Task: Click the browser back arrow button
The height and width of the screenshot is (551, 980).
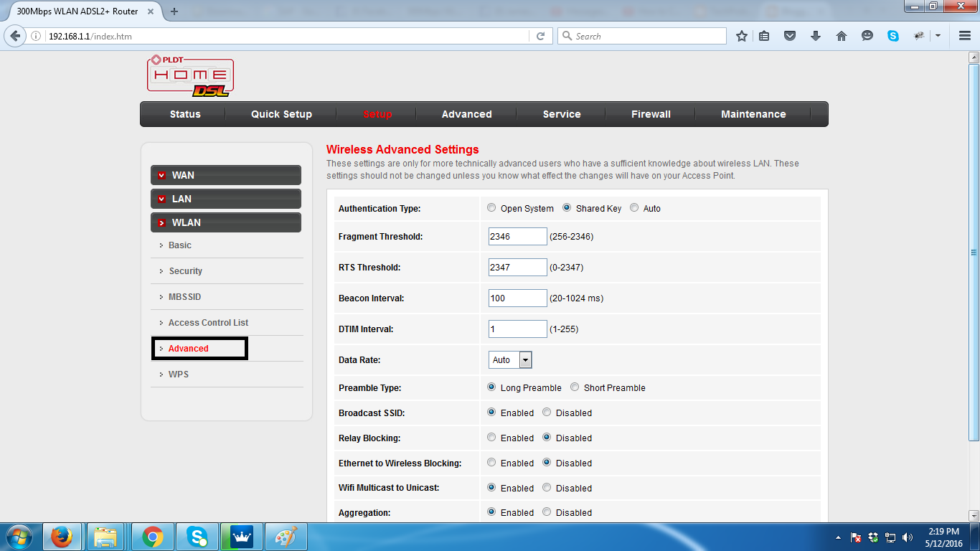Action: coord(14,36)
